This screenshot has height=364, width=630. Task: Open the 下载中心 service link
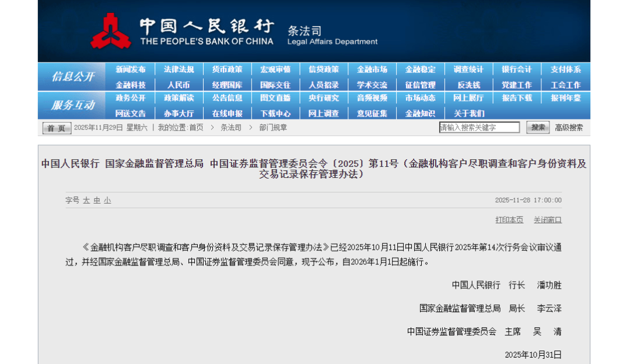click(x=275, y=113)
